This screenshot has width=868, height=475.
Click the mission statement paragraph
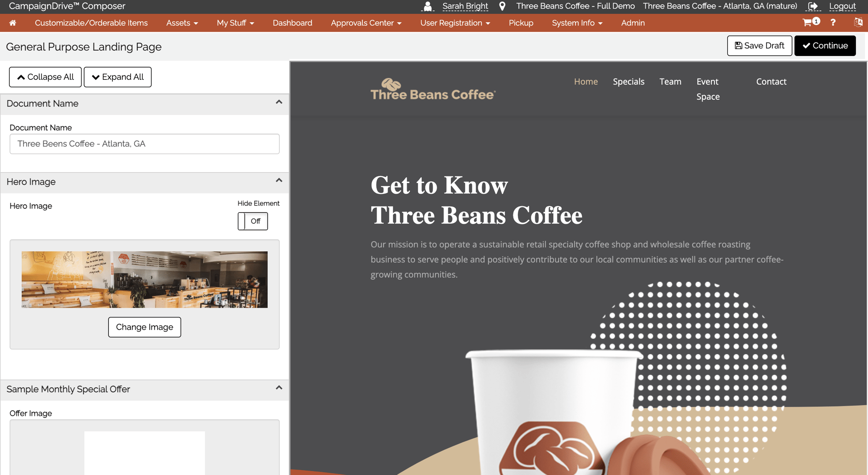point(577,259)
